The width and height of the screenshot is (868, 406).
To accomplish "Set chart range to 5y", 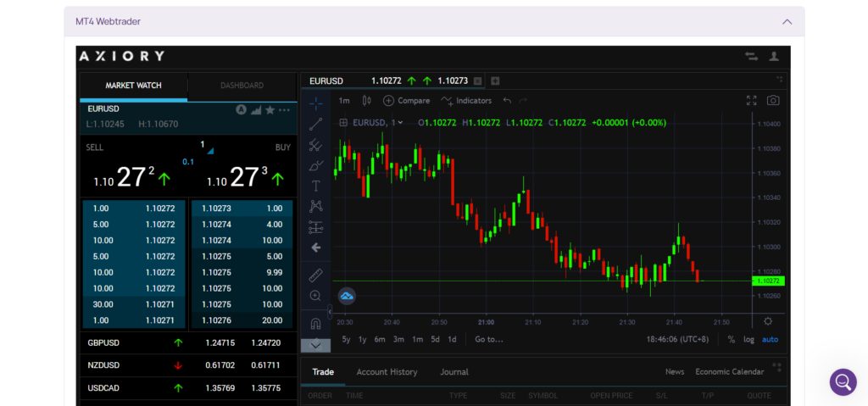I will tap(346, 340).
